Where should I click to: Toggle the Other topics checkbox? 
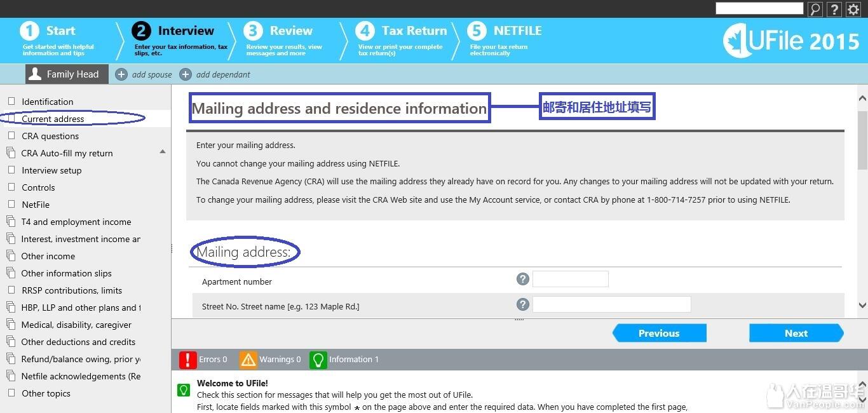11,393
